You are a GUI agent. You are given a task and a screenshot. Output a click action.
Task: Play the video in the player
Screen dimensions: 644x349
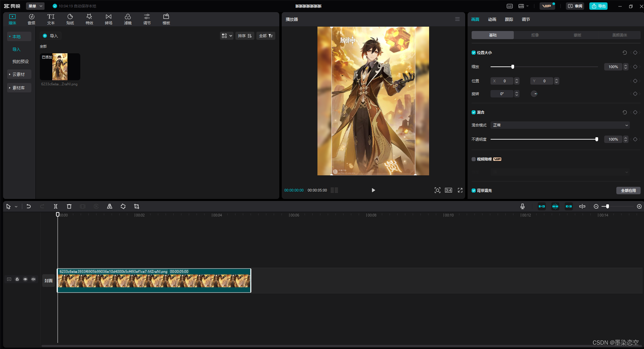point(373,190)
